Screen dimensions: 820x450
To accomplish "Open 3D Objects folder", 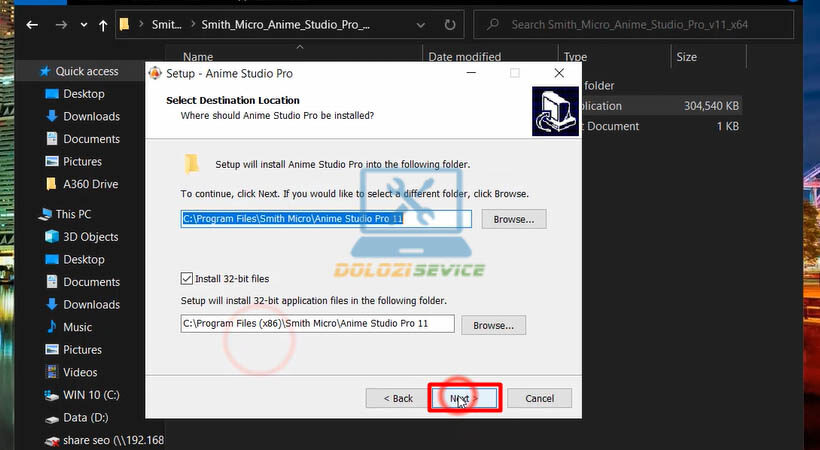I will pyautogui.click(x=90, y=237).
